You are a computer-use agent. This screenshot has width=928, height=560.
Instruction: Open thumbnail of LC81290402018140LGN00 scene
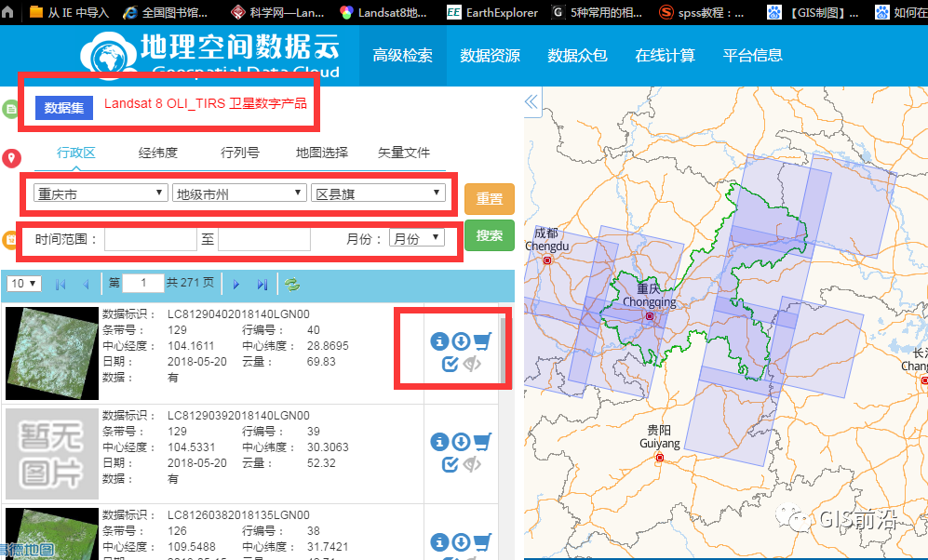pyautogui.click(x=52, y=353)
